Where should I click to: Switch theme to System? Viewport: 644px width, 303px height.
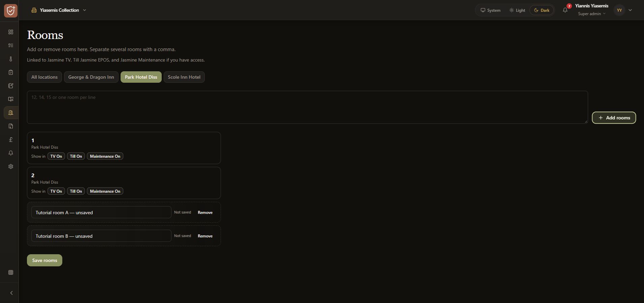tap(490, 10)
